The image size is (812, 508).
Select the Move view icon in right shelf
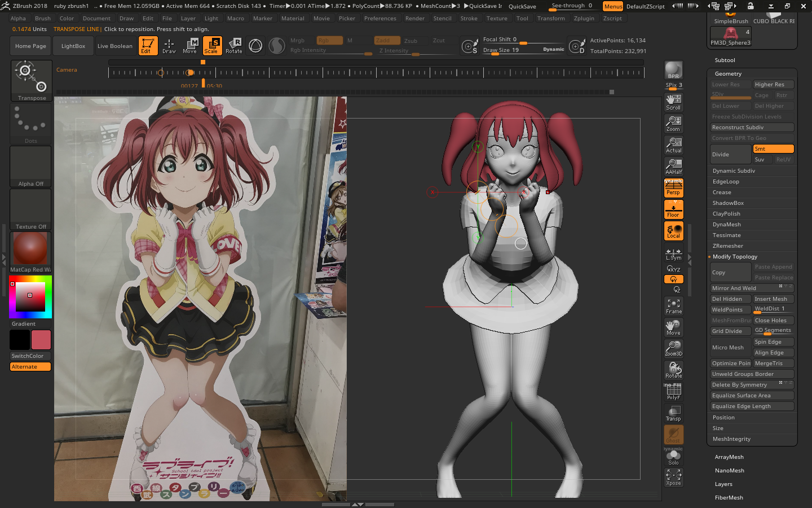pyautogui.click(x=673, y=327)
